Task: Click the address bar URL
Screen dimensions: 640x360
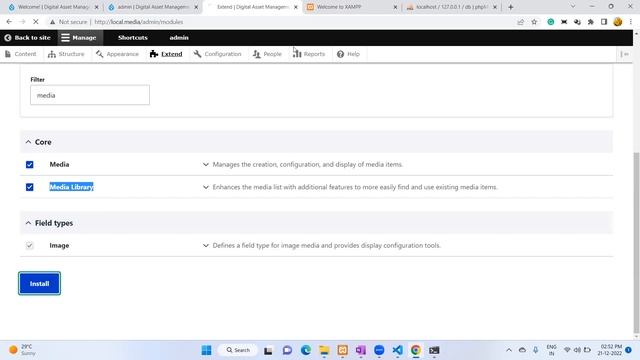Action: [138, 22]
